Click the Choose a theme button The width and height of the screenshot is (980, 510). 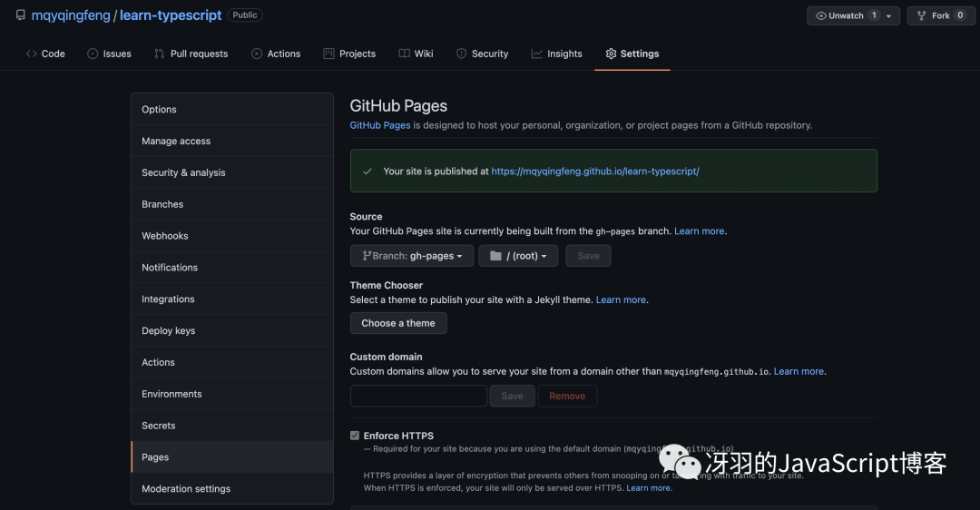[x=398, y=323]
